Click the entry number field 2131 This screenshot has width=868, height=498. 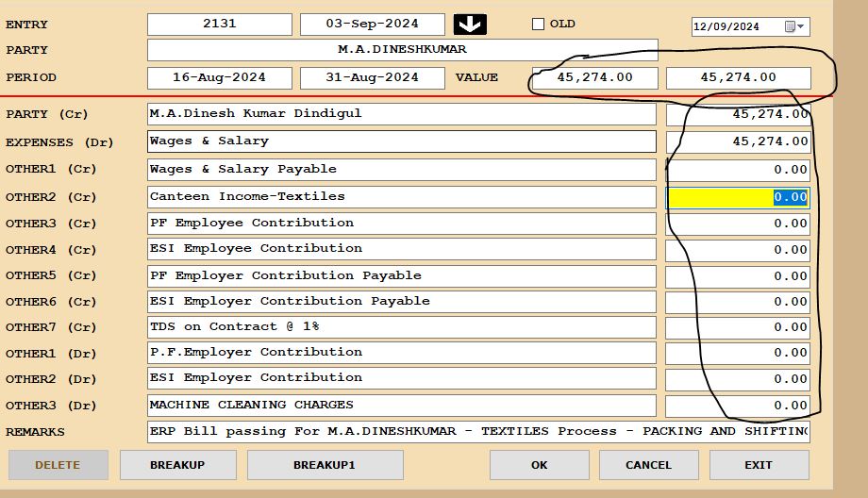220,25
